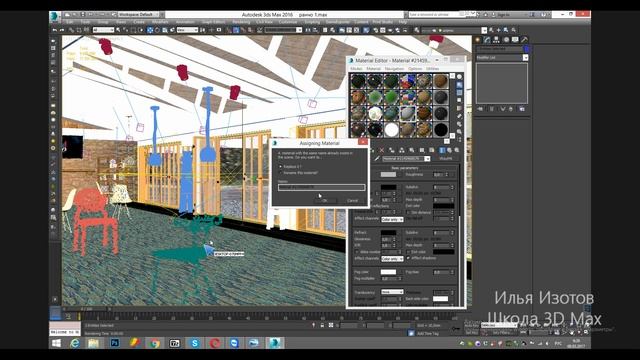Image resolution: width=640 pixels, height=360 pixels.
Task: Open the Rendering menu in main menu bar
Action: pos(241,22)
